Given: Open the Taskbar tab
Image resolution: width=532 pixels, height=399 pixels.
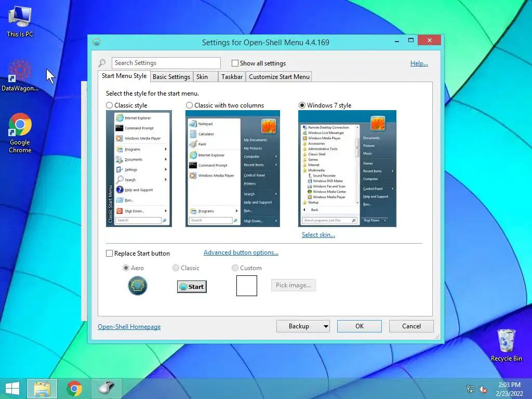Looking at the screenshot, I should pyautogui.click(x=232, y=77).
